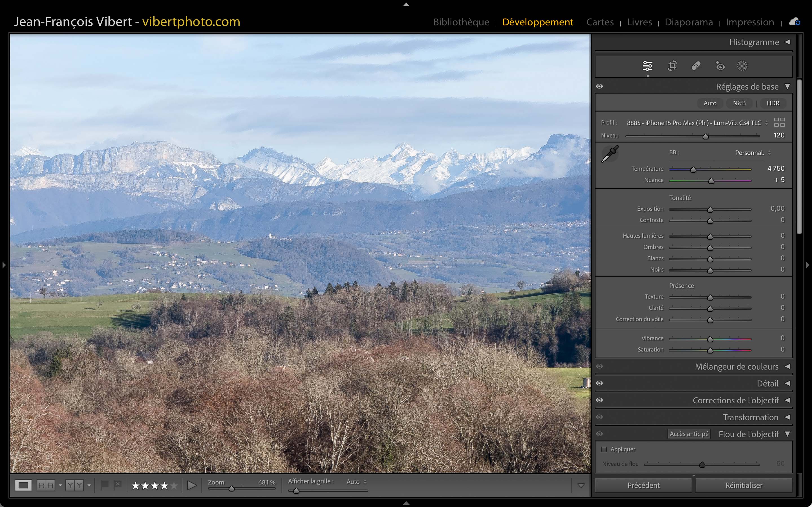Screen dimensions: 812x507
Task: Enable the Appliquer checkbox
Action: 604,449
